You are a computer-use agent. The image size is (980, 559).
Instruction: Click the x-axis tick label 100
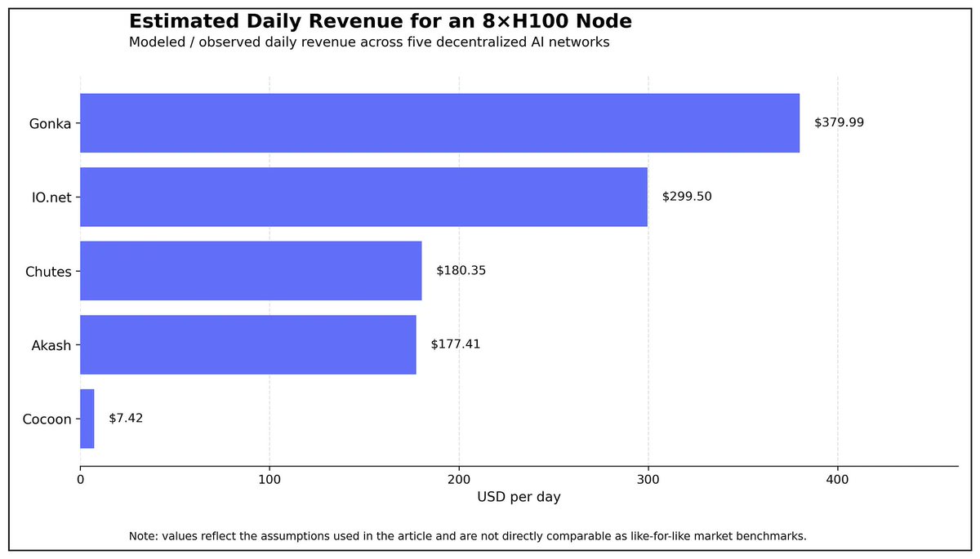click(269, 480)
